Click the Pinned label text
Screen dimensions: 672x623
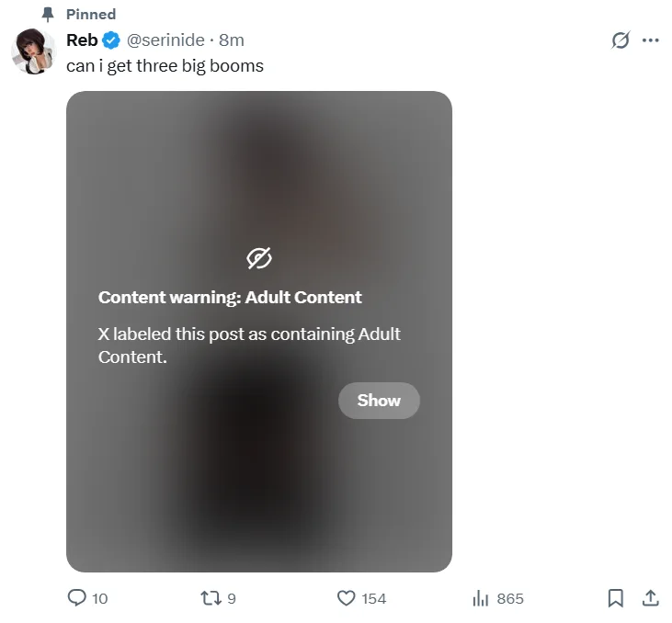[91, 14]
